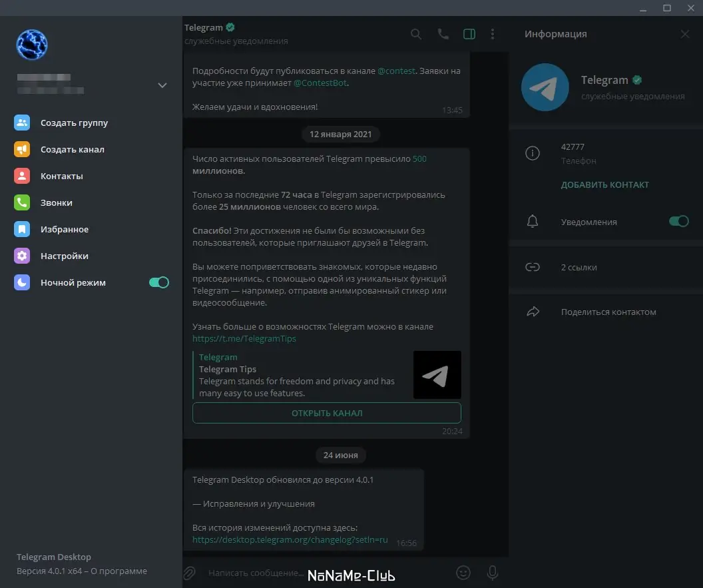This screenshot has width=703, height=588.
Task: Record voice message with microphone icon
Action: pyautogui.click(x=492, y=573)
